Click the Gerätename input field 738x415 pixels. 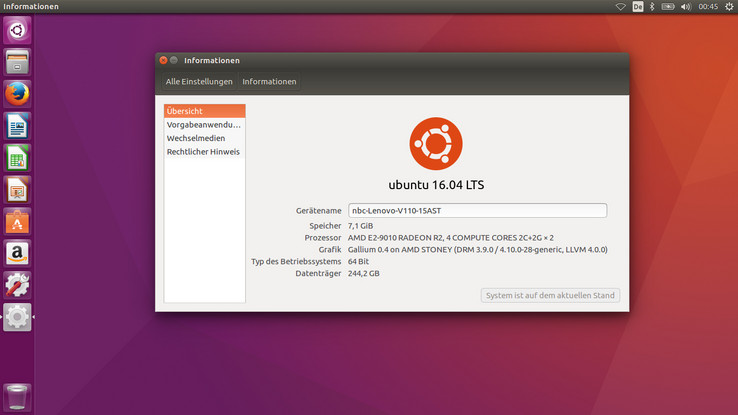click(x=477, y=210)
